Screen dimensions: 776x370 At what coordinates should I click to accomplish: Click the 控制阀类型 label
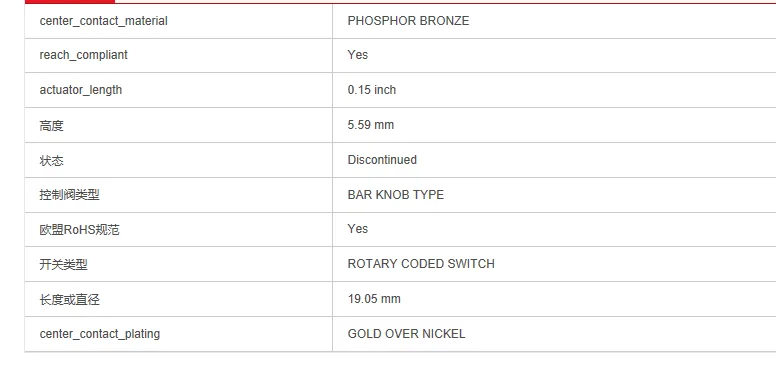(69, 195)
